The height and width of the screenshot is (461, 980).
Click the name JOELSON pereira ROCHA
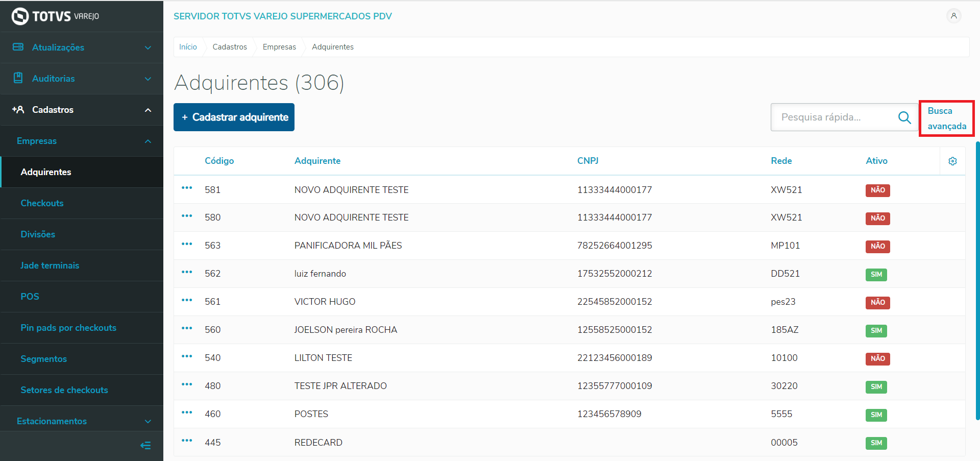[x=346, y=330]
